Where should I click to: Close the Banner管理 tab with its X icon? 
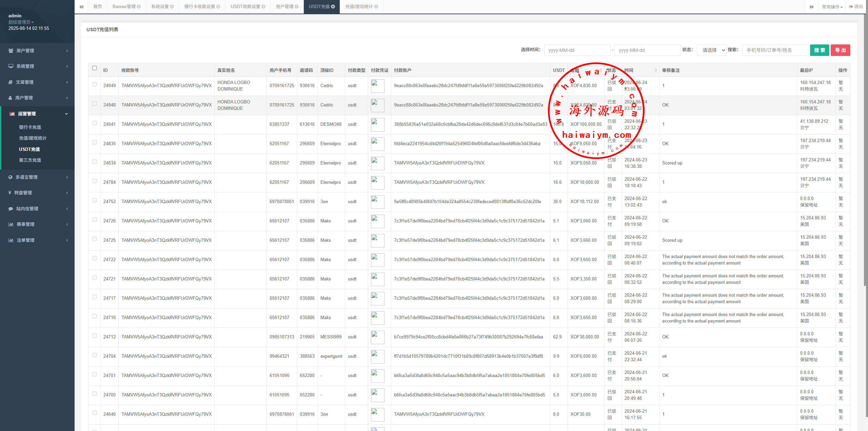click(x=139, y=7)
